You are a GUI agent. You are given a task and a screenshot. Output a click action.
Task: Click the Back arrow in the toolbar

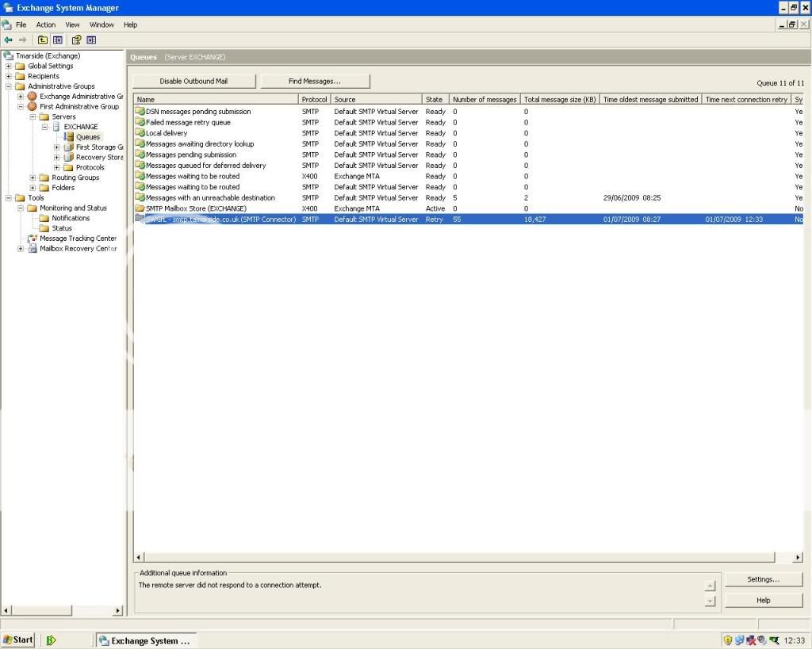click(8, 40)
